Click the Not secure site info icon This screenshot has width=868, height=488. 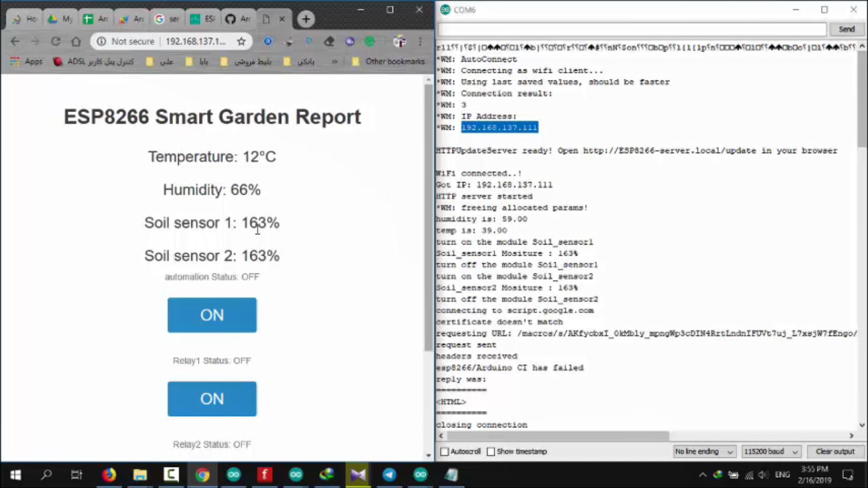pos(100,41)
